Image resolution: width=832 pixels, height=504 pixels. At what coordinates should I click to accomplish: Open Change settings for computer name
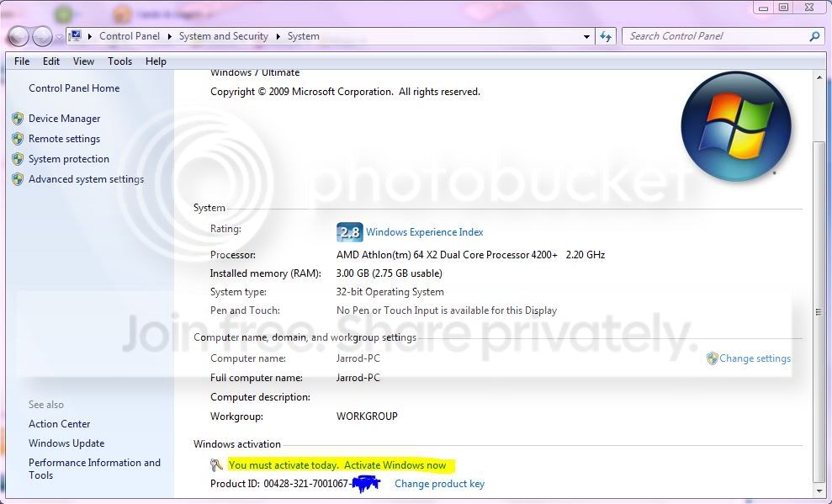pyautogui.click(x=755, y=358)
